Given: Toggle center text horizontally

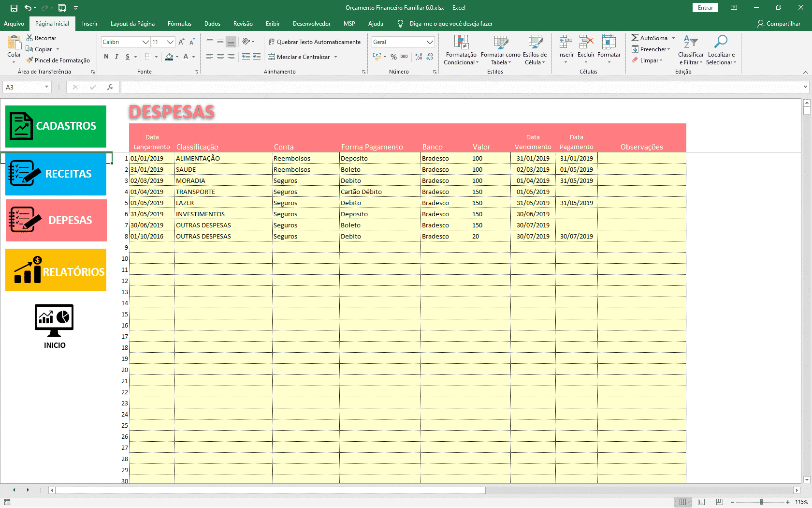Looking at the screenshot, I should coord(220,57).
